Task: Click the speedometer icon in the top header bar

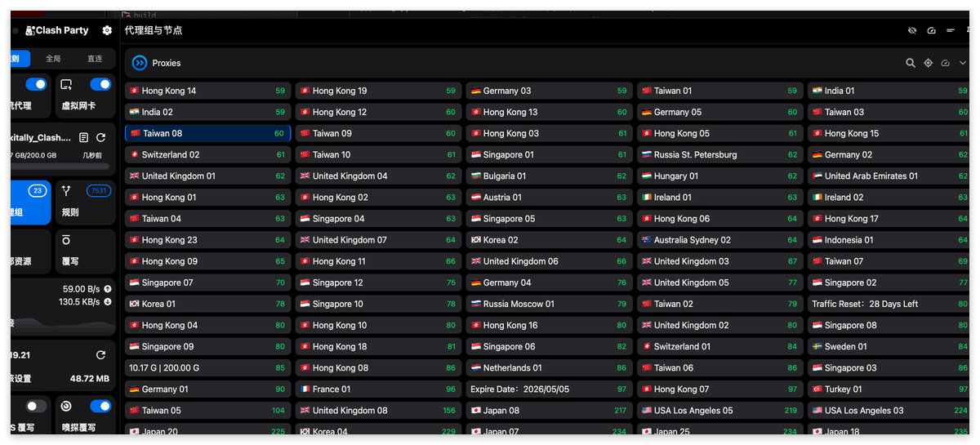Action: (x=932, y=30)
